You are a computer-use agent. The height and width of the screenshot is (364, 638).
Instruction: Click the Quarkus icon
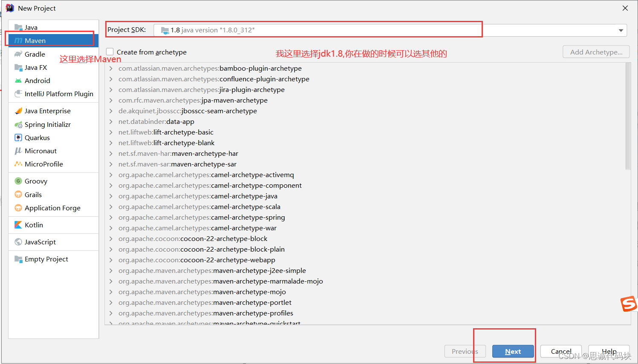tap(18, 138)
